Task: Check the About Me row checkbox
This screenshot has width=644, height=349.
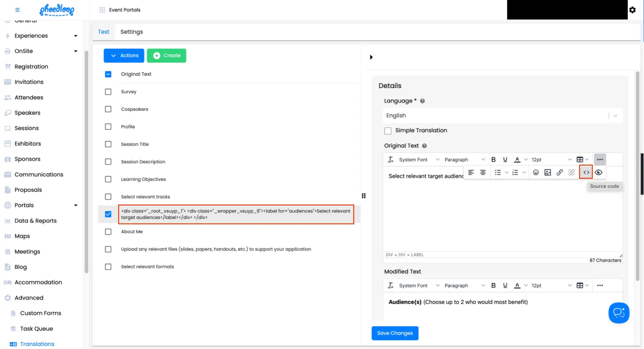Action: (x=108, y=232)
